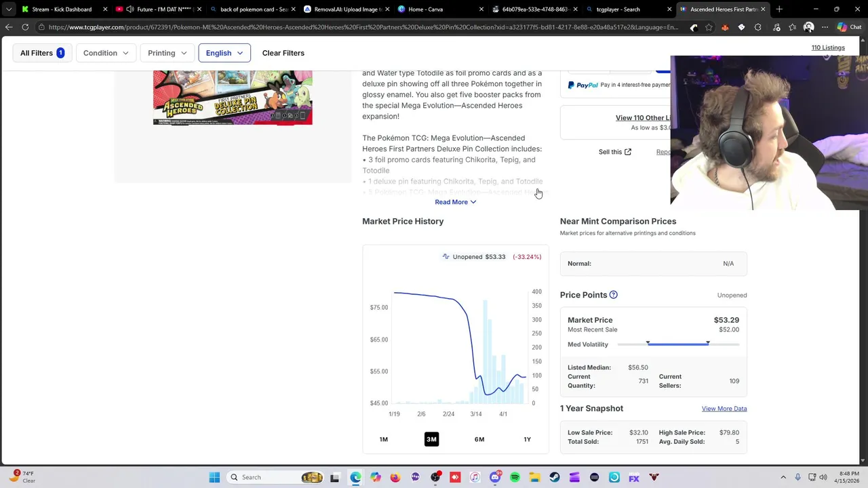868x488 pixels.
Task: Click the Listed Median $56.50 value
Action: point(638,367)
